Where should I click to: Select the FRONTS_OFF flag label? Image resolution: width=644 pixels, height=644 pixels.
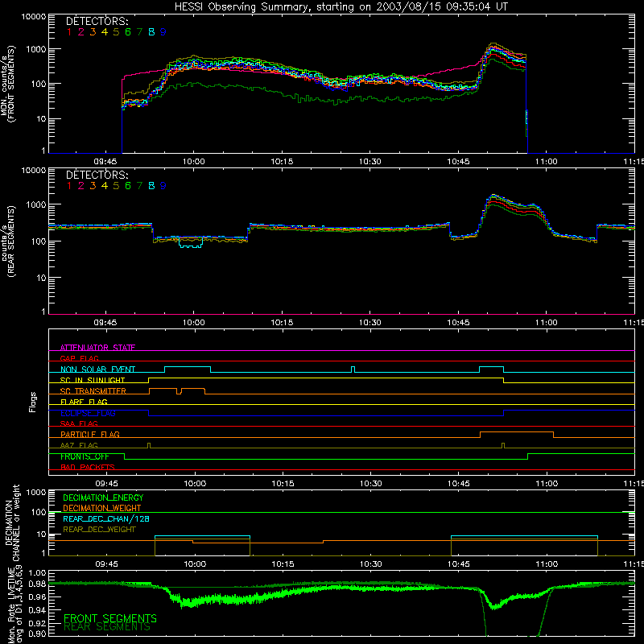(x=85, y=456)
